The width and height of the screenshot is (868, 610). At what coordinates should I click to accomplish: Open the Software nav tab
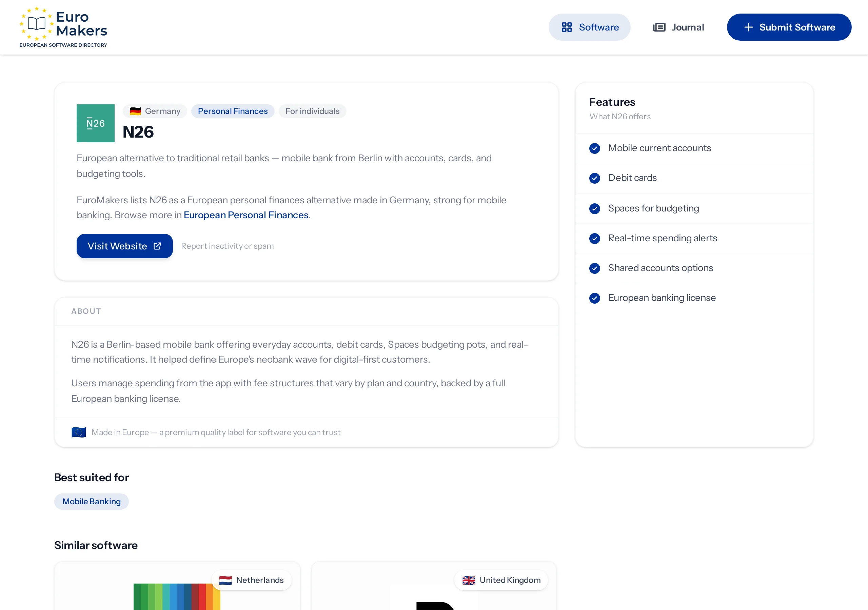click(589, 27)
